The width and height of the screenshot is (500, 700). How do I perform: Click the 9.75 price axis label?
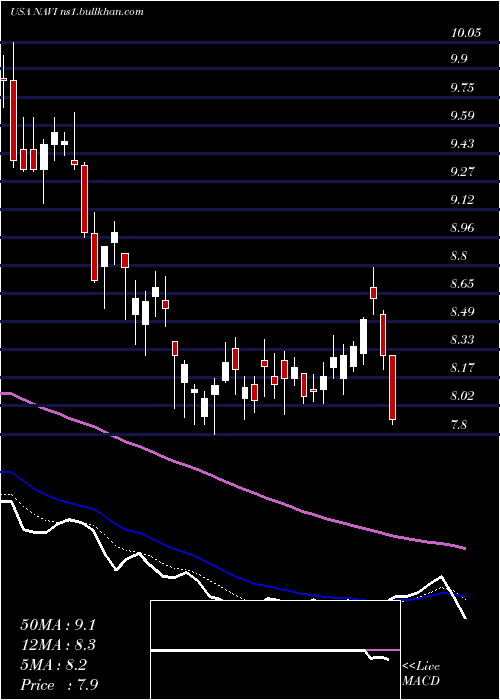tap(462, 87)
